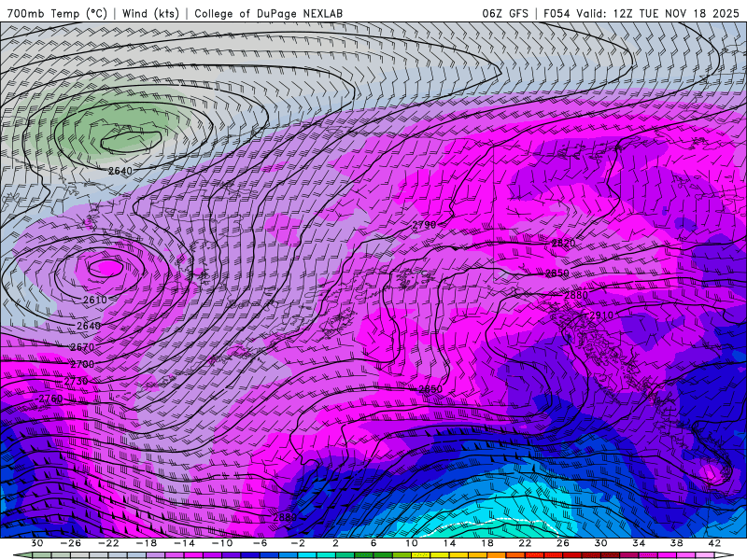The height and width of the screenshot is (560, 747).
Task: Click the -10 value on the color scale
Action: click(x=222, y=543)
